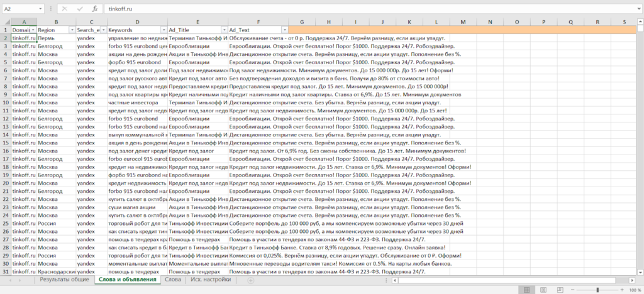Click Краснодарский region cell in row 31
The width and height of the screenshot is (644, 294).
tap(56, 271)
